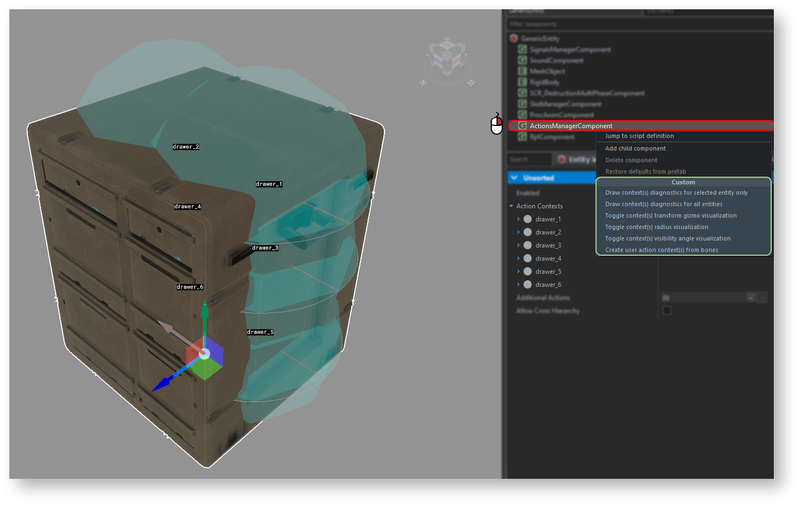Click the drawer_6 label in viewport
This screenshot has height=505, width=800.
click(190, 287)
